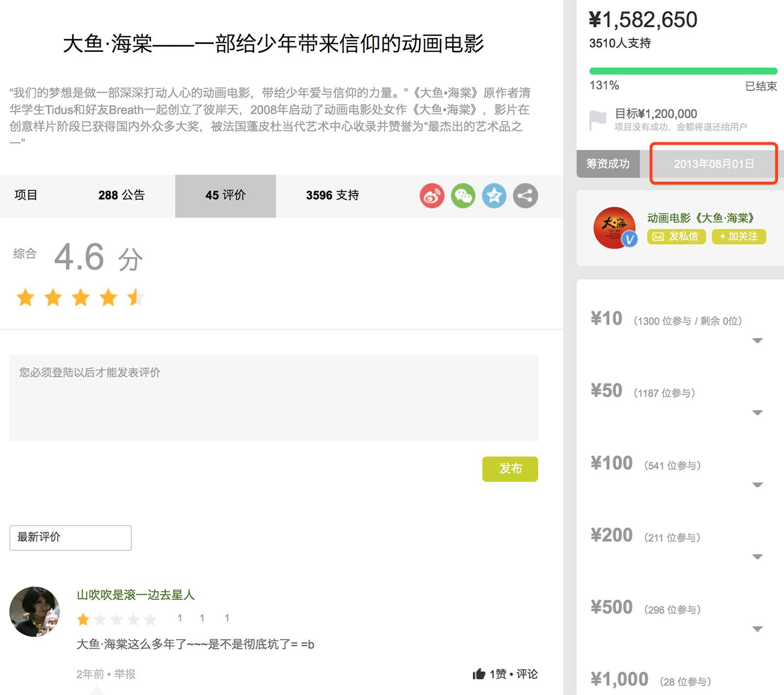Expand the ¥200 reward tier arrow
This screenshot has height=695, width=784.
pos(757,557)
